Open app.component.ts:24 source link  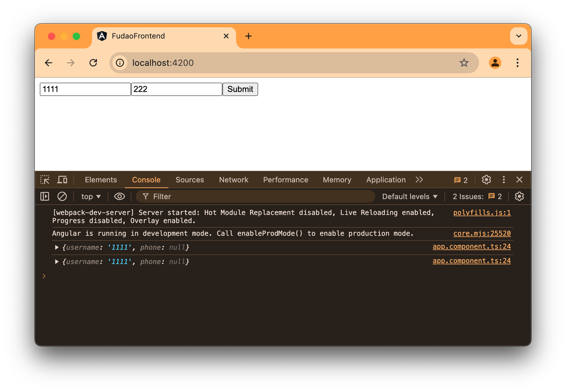pyautogui.click(x=472, y=246)
